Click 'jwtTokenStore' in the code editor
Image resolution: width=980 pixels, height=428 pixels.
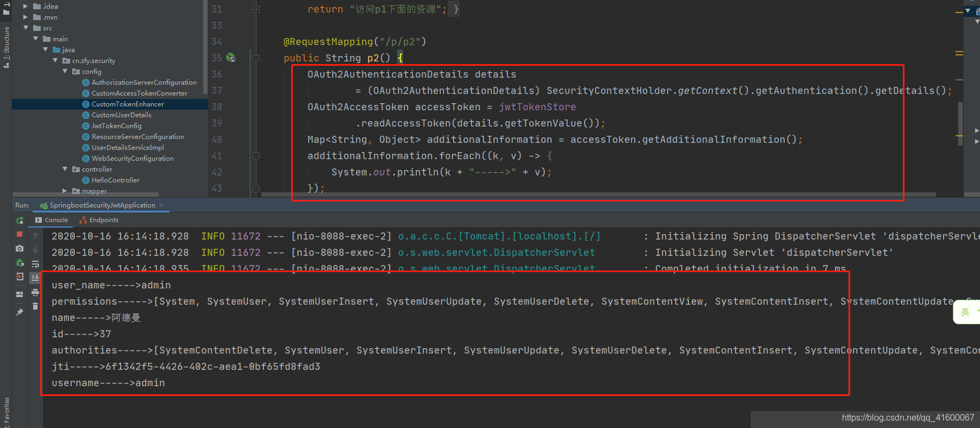click(537, 107)
